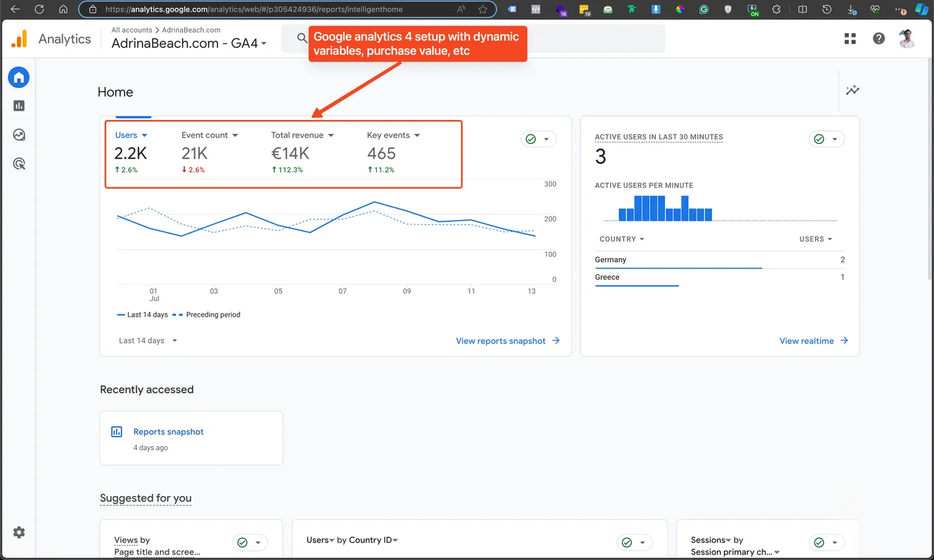Viewport: 934px width, 560px height.
Task: Open Admin via the gear icon
Action: [x=18, y=532]
